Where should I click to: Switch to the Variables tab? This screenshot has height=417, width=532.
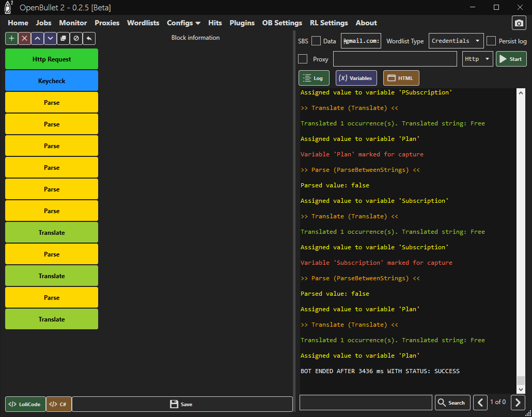[356, 78]
